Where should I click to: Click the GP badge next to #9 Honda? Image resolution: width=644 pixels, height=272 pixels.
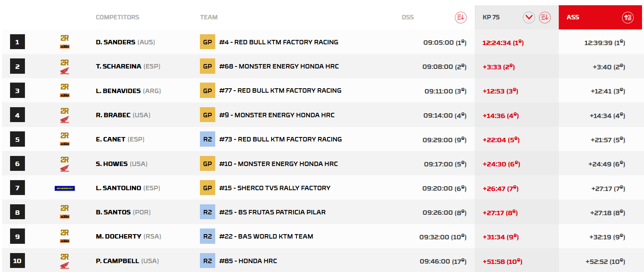[x=208, y=115]
